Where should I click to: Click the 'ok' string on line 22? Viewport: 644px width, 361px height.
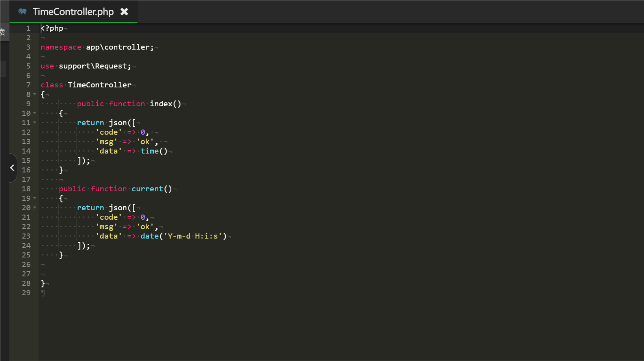tap(145, 227)
